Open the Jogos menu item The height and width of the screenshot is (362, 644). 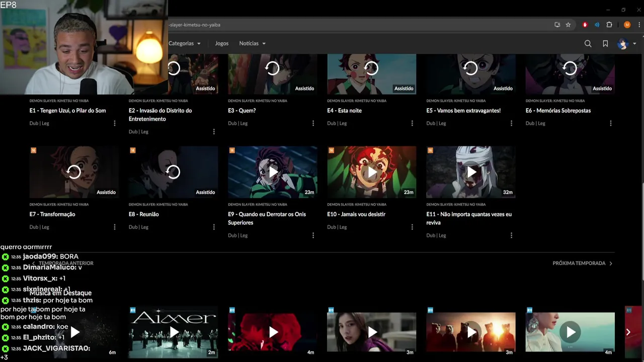coord(222,43)
